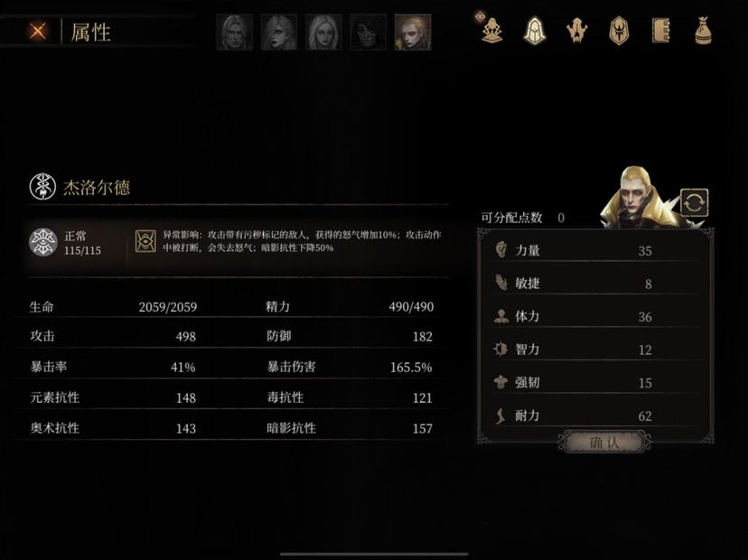The width and height of the screenshot is (748, 560).
Task: Select the masked dark character portrait
Action: tap(368, 32)
